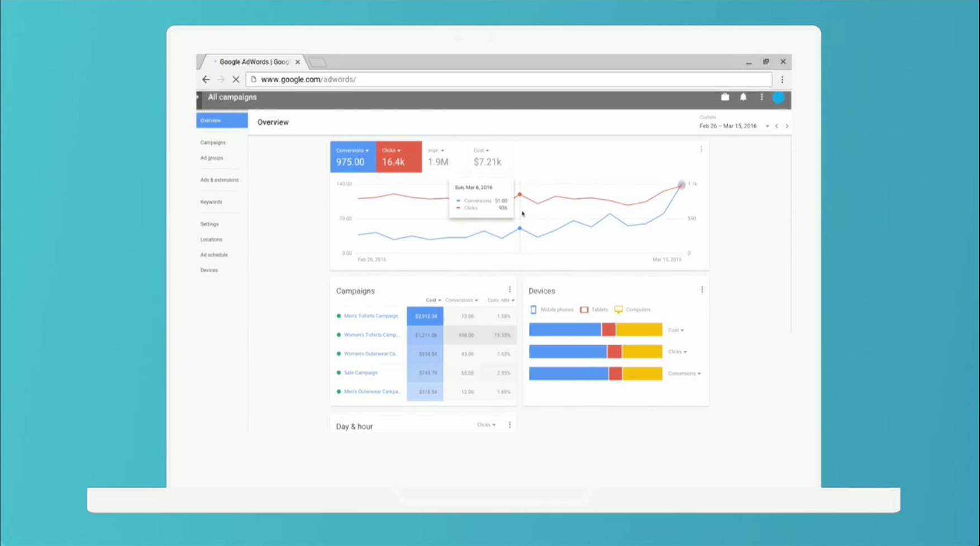Stop page loading with the X button
This screenshot has width=980, height=546.
point(236,79)
